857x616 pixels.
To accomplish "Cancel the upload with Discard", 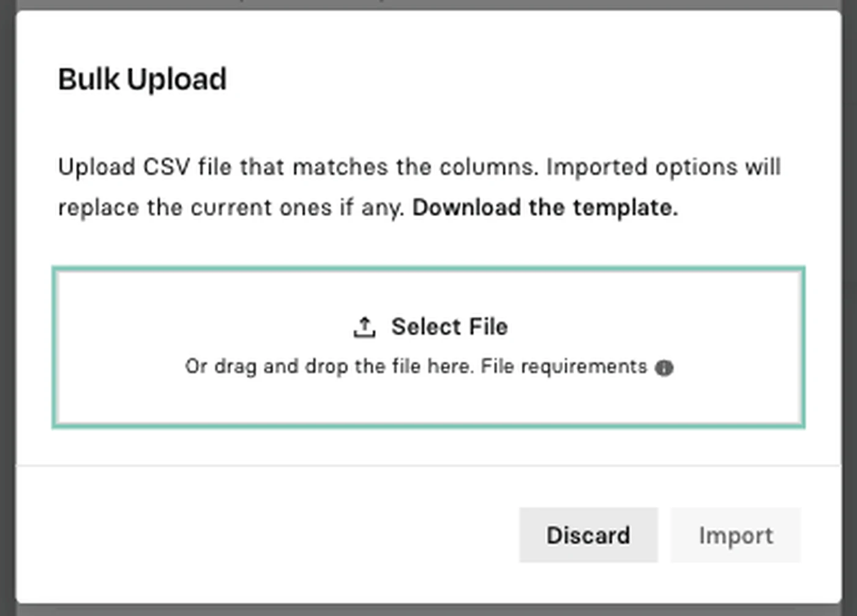I will [x=588, y=535].
